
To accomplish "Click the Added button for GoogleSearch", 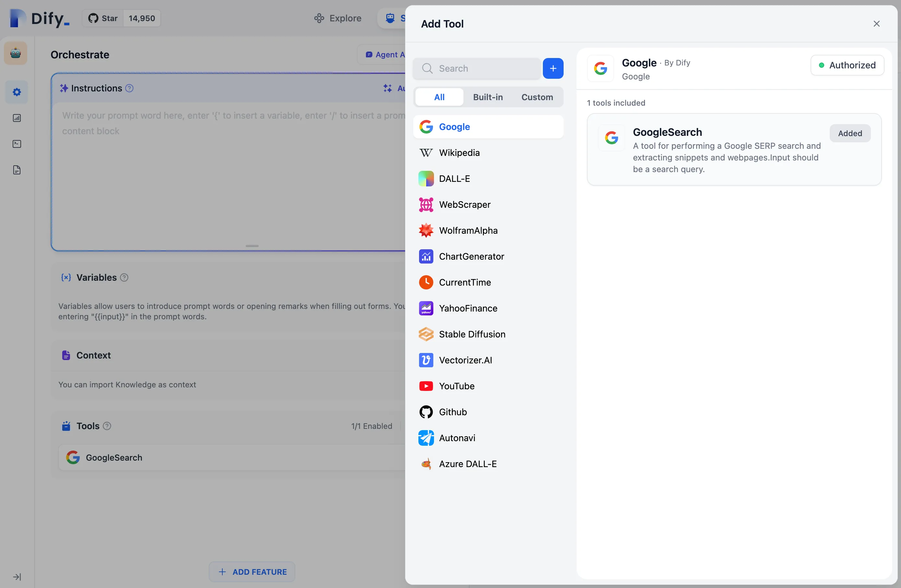I will (x=849, y=133).
